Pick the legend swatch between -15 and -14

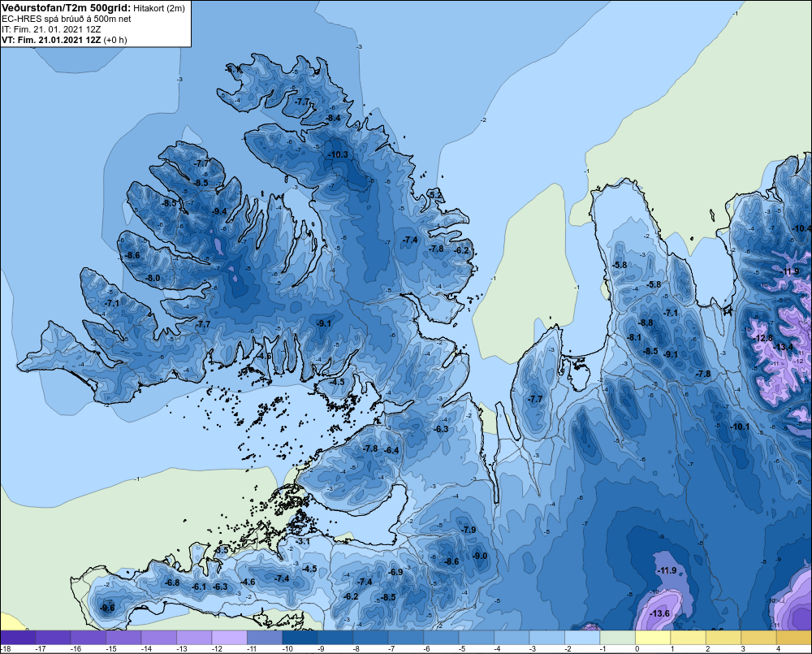coord(123,637)
